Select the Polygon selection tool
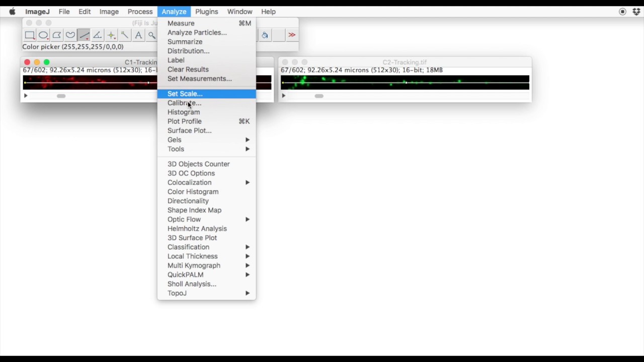 coord(57,35)
